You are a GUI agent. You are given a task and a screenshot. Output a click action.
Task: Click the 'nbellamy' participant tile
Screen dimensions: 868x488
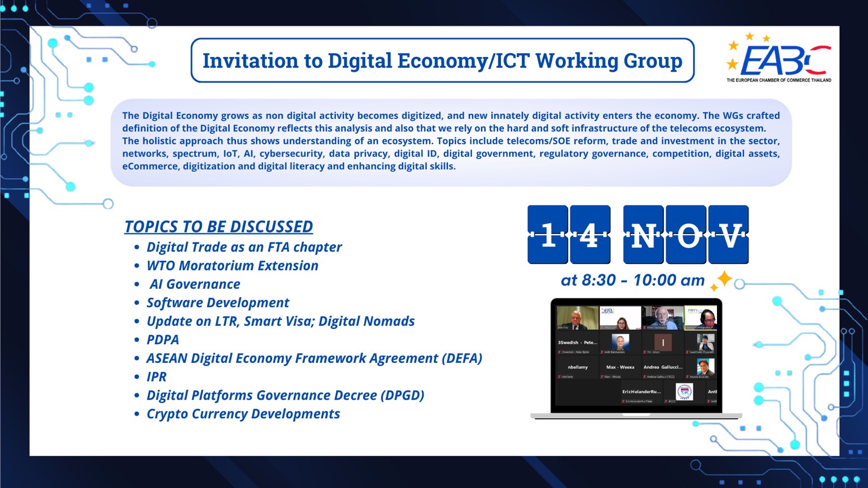click(578, 367)
